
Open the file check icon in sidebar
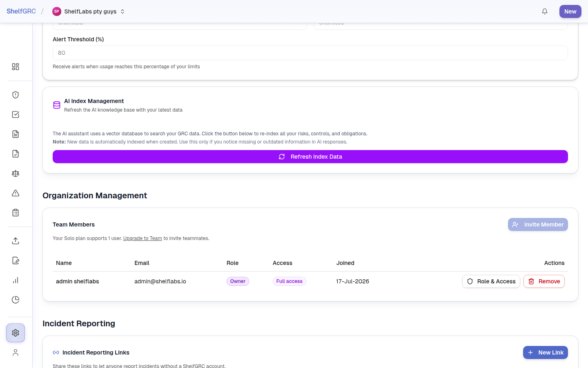[x=16, y=154]
